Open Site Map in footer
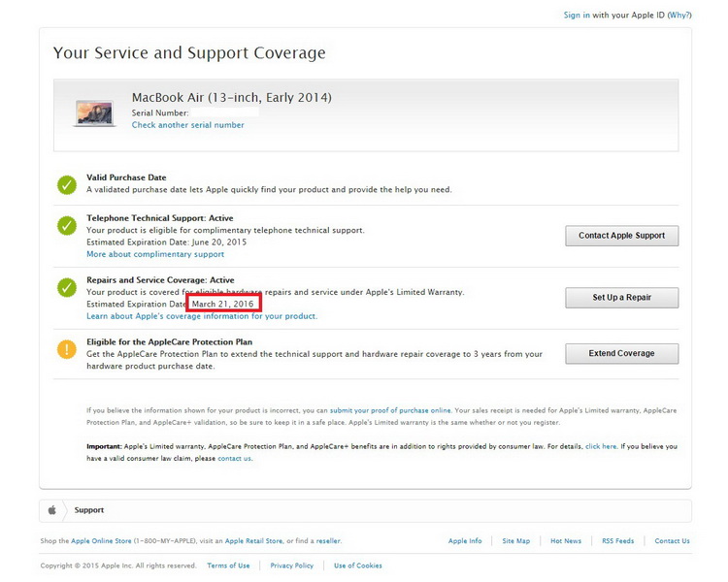Image resolution: width=728 pixels, height=582 pixels. [x=515, y=541]
